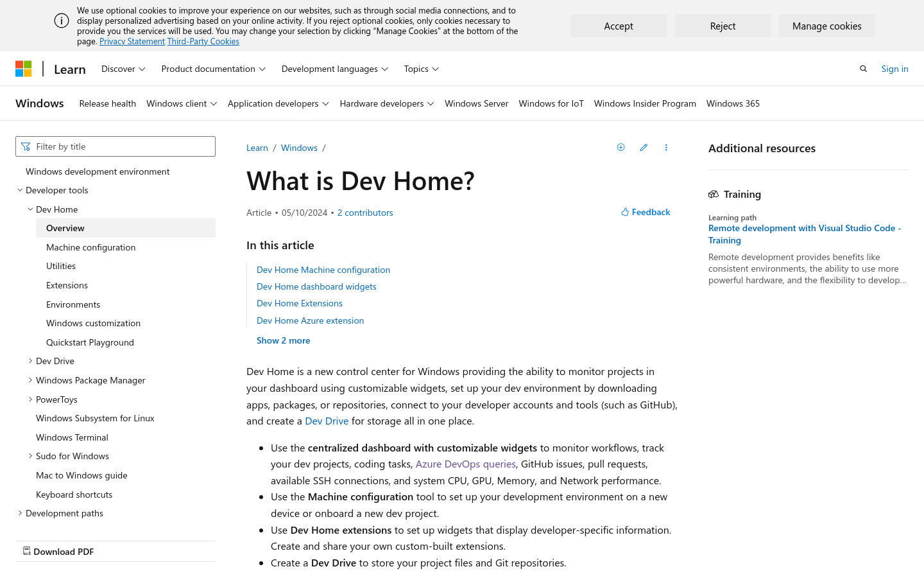Click the Training section icon

pyautogui.click(x=714, y=194)
